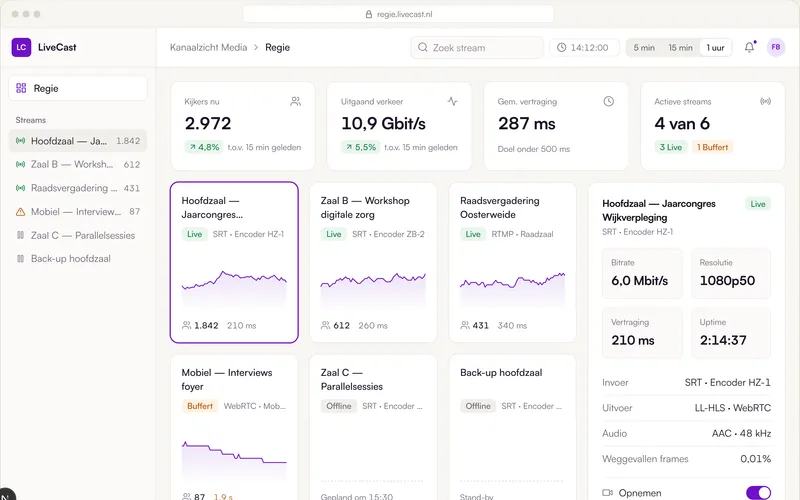Open notifications bell icon
This screenshot has height=500, width=800.
[749, 47]
